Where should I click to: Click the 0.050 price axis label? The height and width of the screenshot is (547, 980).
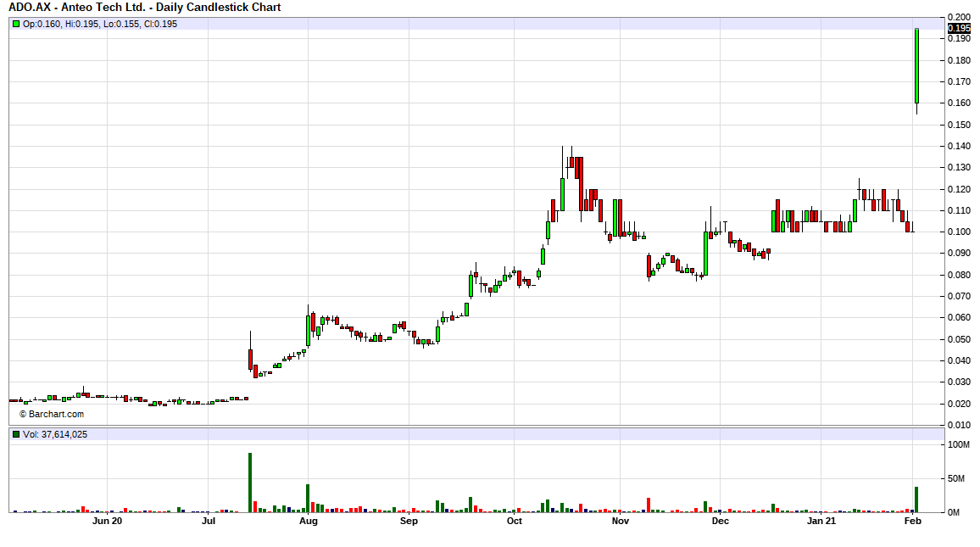[960, 339]
